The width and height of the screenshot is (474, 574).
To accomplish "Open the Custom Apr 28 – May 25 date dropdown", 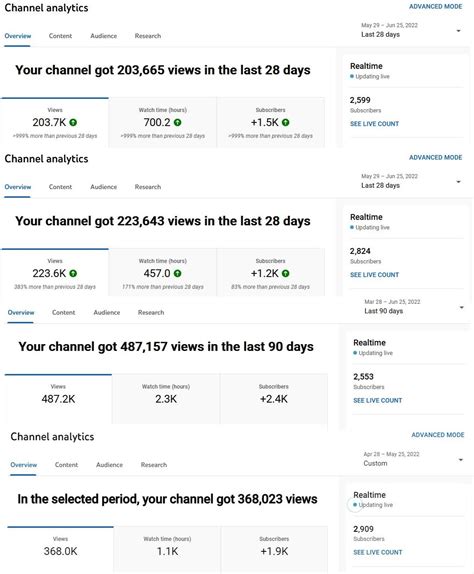I will pyautogui.click(x=413, y=459).
